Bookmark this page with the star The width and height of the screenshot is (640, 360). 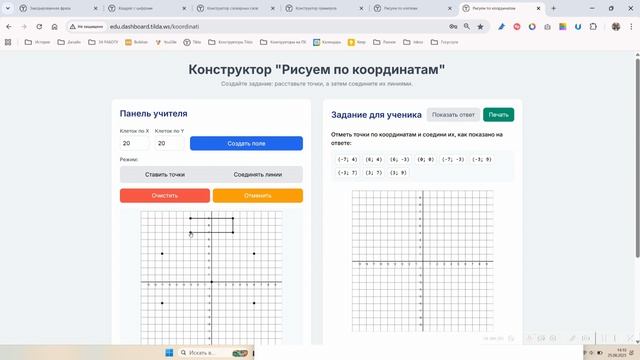pos(480,27)
